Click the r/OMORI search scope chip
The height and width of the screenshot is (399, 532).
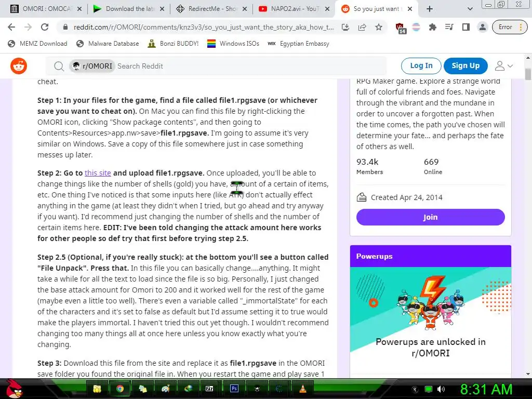pyautogui.click(x=92, y=66)
